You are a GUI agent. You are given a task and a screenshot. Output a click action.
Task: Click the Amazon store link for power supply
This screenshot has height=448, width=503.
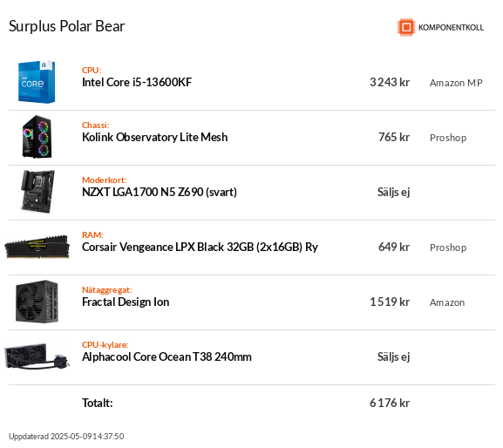point(447,302)
